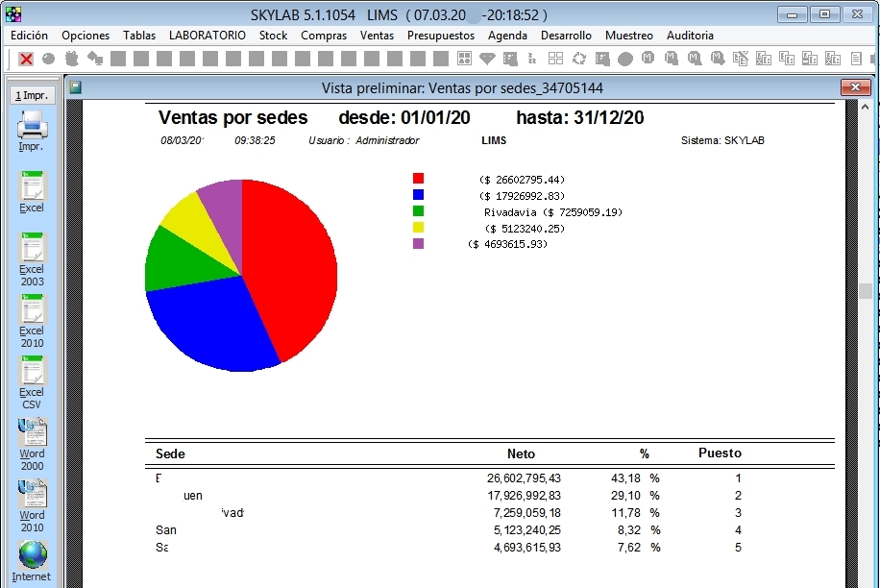
Task: Open the Stock menu
Action: pos(273,36)
